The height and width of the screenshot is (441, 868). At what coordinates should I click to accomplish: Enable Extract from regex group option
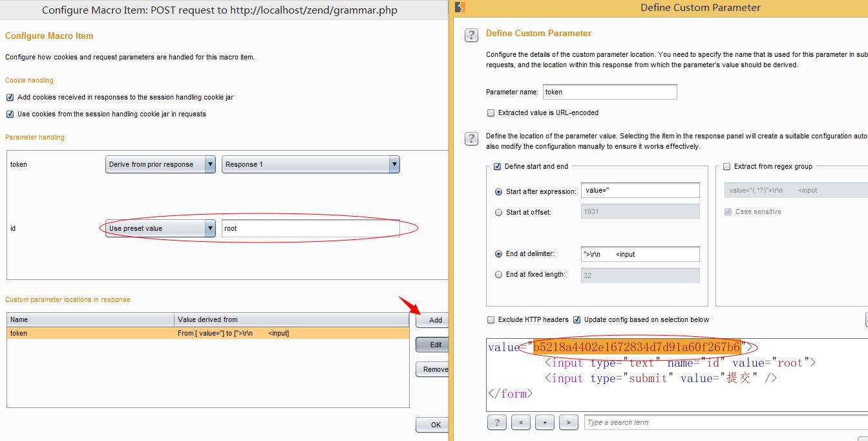point(727,166)
